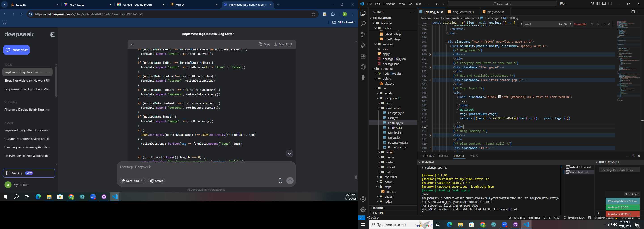This screenshot has width=644, height=229.
Task: Click split editor right icon
Action: click(x=633, y=12)
